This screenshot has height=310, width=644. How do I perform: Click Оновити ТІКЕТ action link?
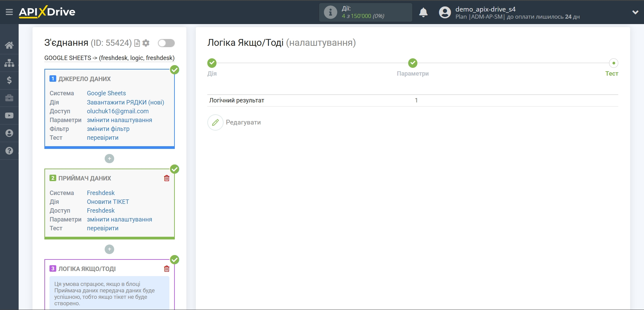click(108, 202)
